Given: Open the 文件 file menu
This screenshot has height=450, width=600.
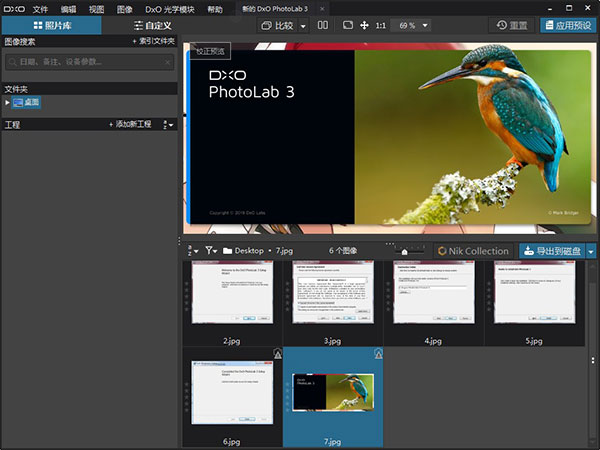Looking at the screenshot, I should tap(40, 8).
